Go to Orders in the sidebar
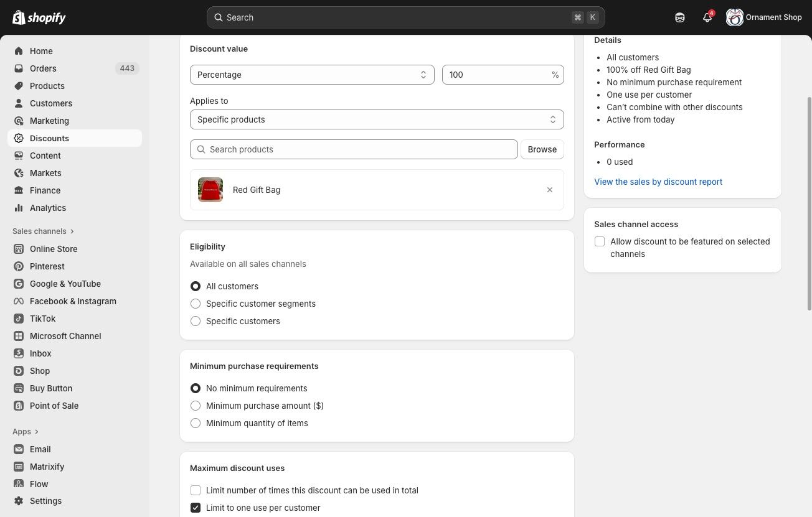 pos(43,68)
